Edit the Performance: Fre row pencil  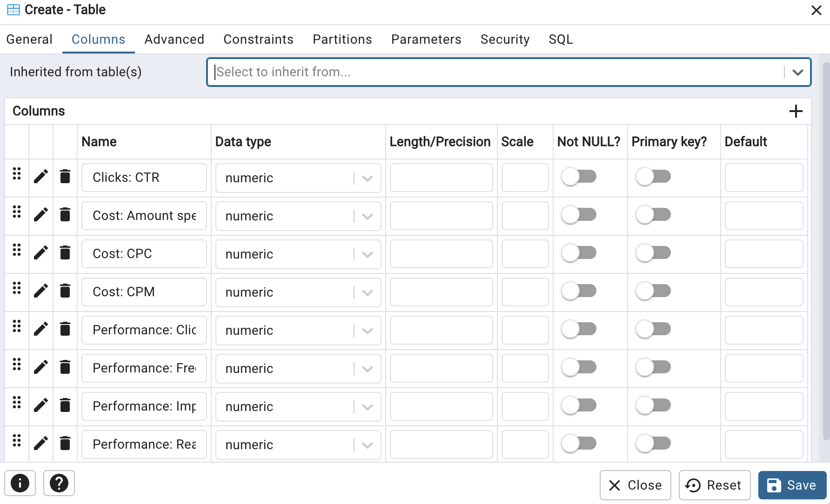pyautogui.click(x=41, y=367)
